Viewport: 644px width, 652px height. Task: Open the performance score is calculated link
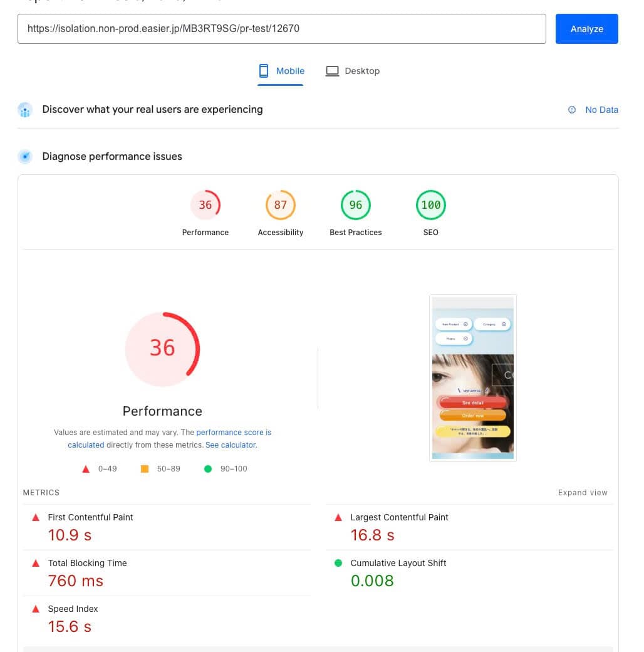pos(233,433)
